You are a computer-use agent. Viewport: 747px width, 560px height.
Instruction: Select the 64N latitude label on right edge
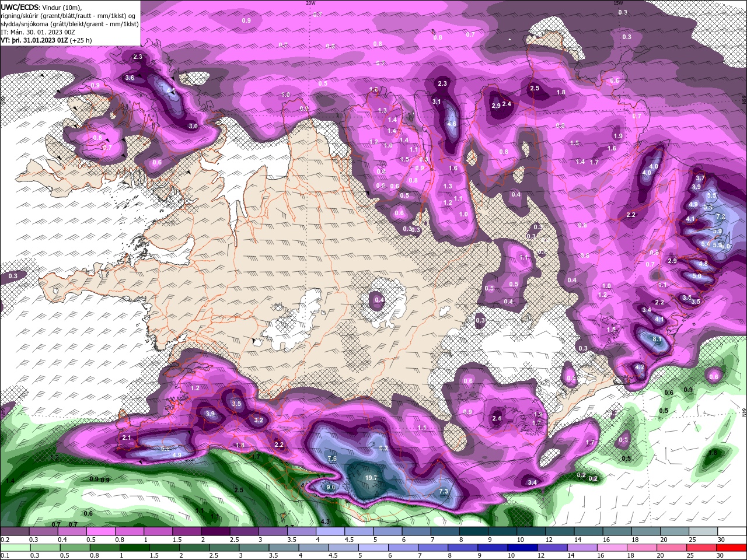tap(744, 412)
